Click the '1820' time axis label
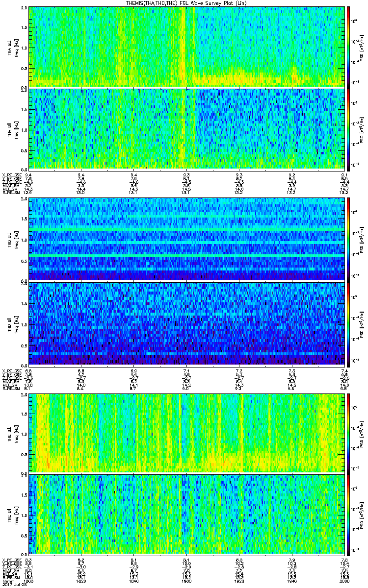The height and width of the screenshot is (588, 368). 81,580
